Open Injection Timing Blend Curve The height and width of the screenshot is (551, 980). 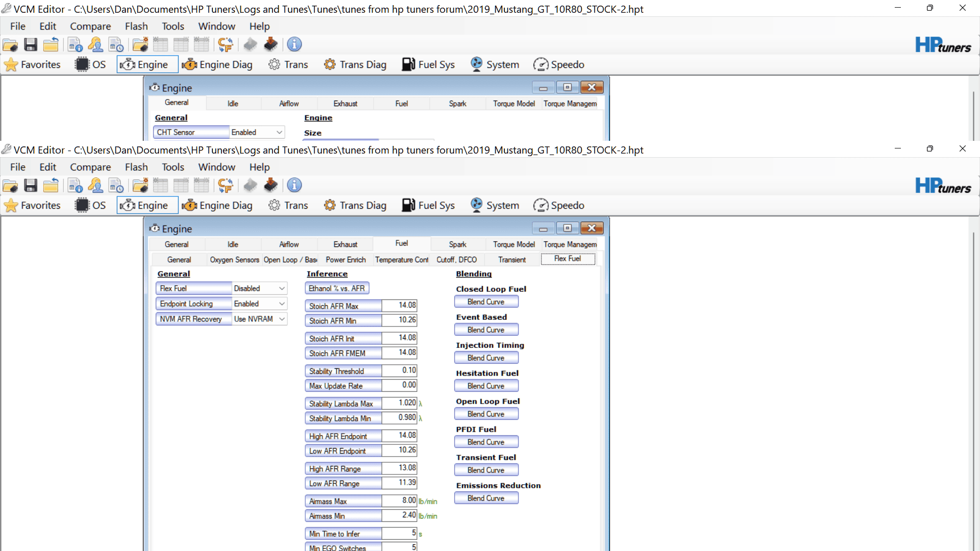486,359
